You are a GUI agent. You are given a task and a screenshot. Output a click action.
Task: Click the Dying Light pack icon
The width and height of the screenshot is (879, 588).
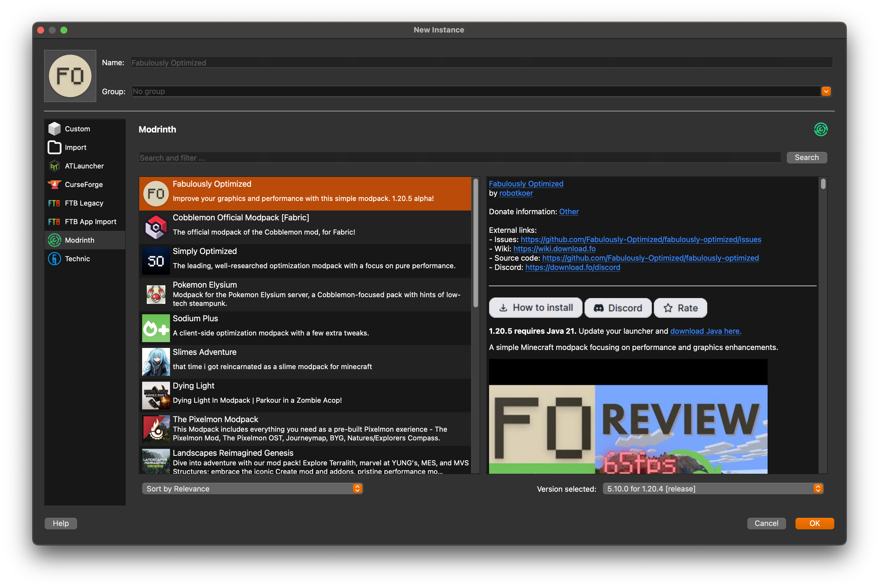156,395
